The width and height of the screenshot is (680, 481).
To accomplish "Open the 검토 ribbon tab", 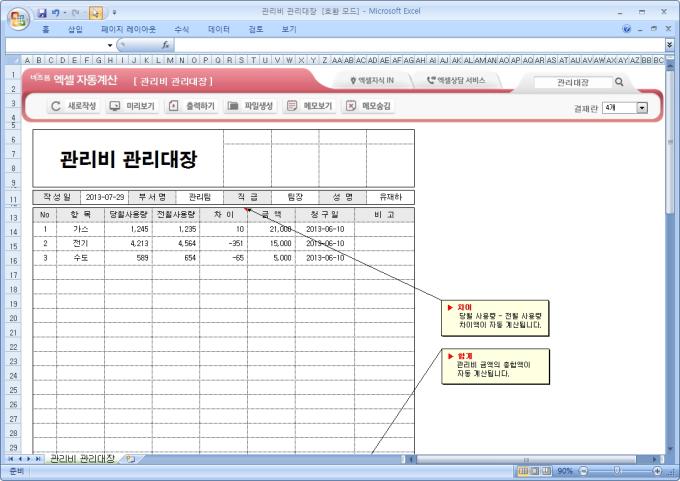I will 255,29.
